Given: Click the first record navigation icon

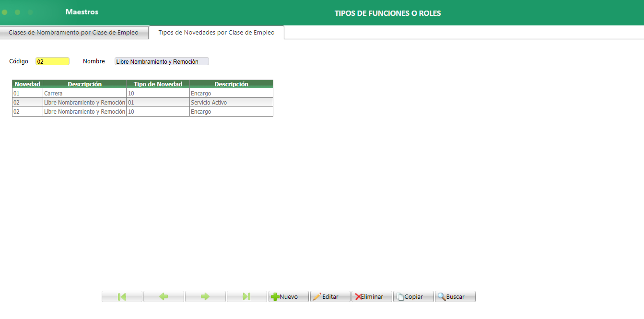Looking at the screenshot, I should pos(122,296).
